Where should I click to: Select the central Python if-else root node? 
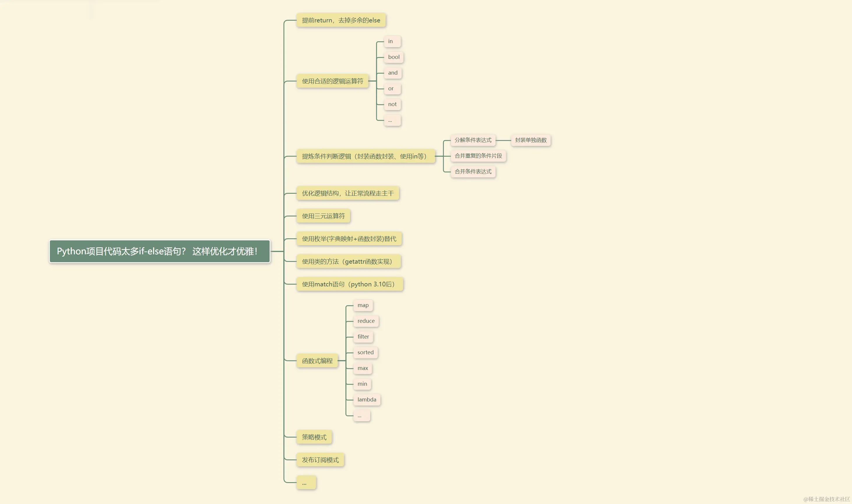(x=160, y=251)
